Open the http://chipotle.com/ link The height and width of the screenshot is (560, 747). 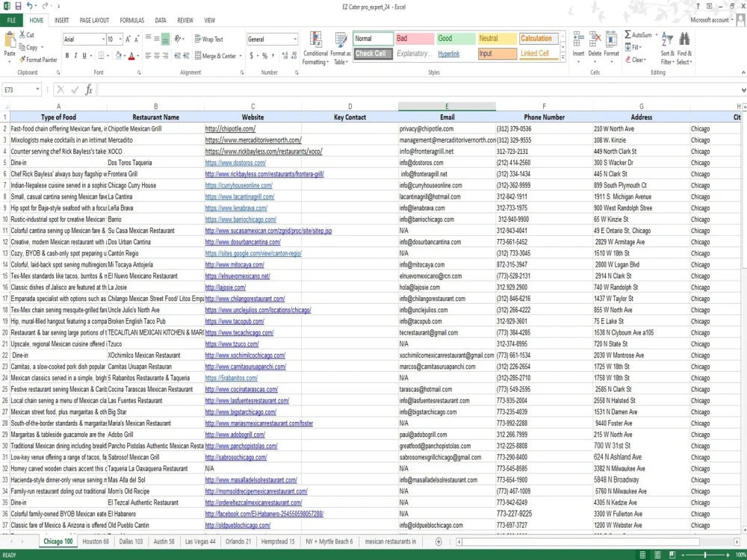(x=230, y=128)
